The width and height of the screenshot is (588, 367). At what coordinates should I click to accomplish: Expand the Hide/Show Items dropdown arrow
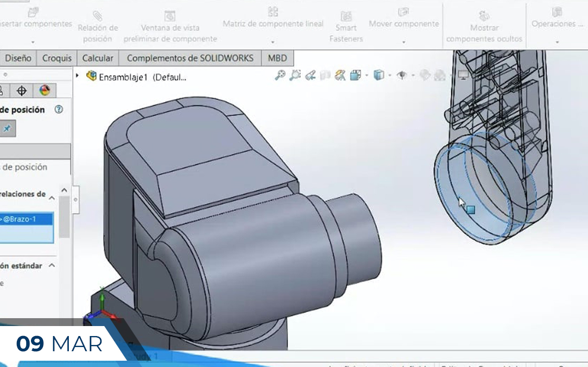point(413,76)
